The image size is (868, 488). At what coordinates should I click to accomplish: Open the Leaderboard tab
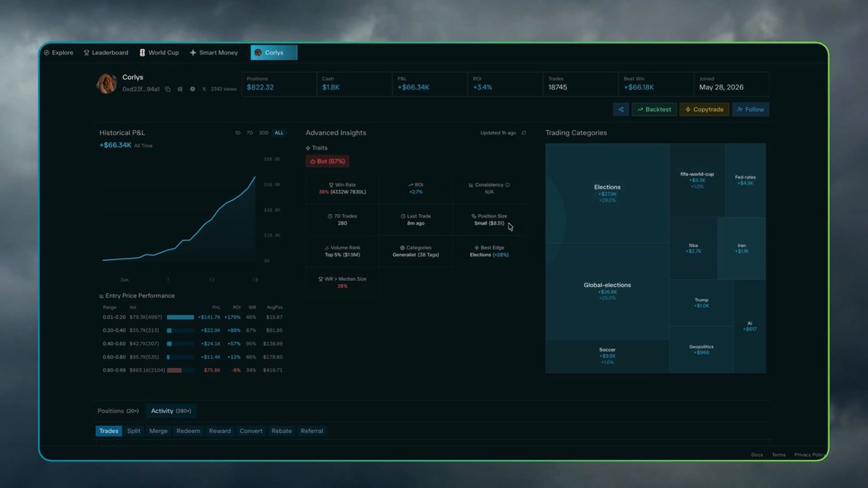tap(106, 53)
